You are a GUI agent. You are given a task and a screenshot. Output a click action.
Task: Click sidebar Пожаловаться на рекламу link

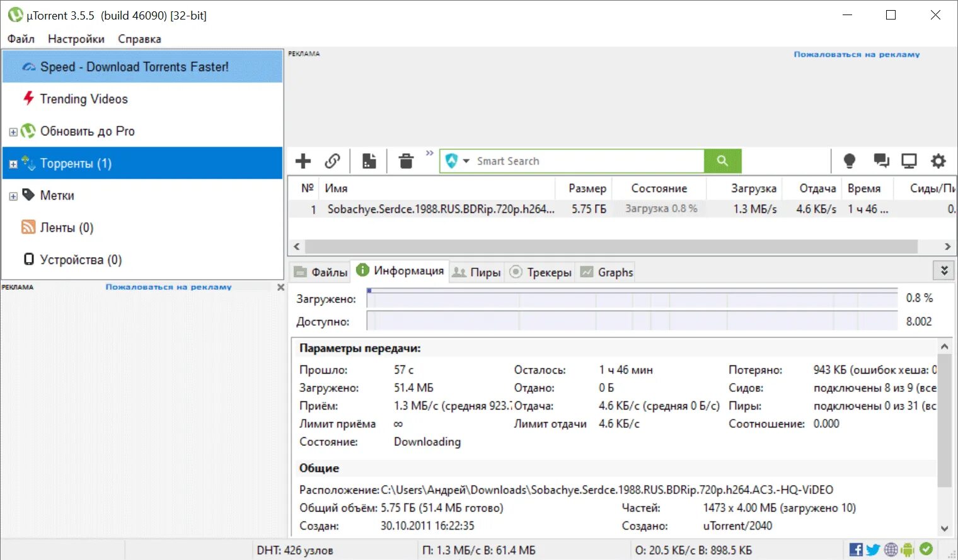tap(168, 287)
